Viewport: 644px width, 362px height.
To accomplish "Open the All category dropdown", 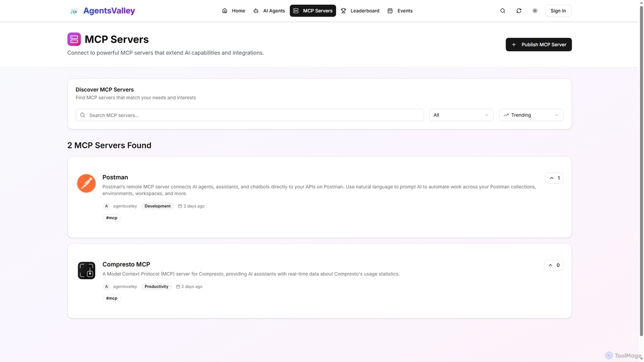I will pyautogui.click(x=461, y=115).
